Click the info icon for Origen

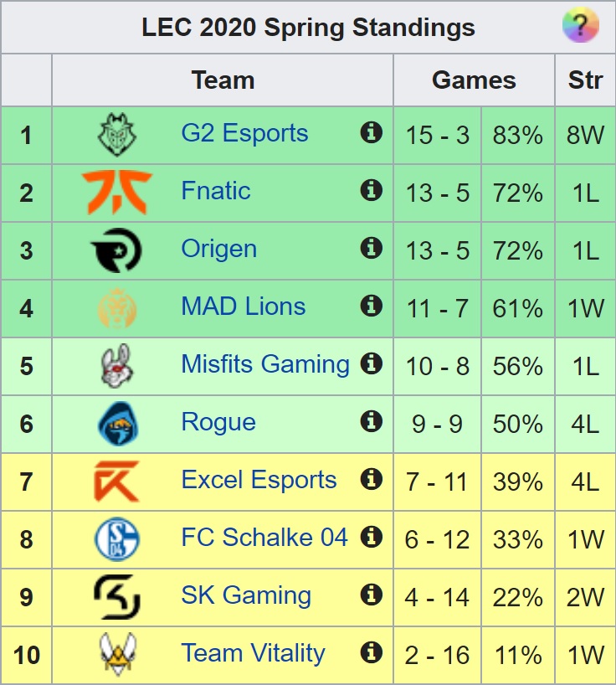point(372,248)
